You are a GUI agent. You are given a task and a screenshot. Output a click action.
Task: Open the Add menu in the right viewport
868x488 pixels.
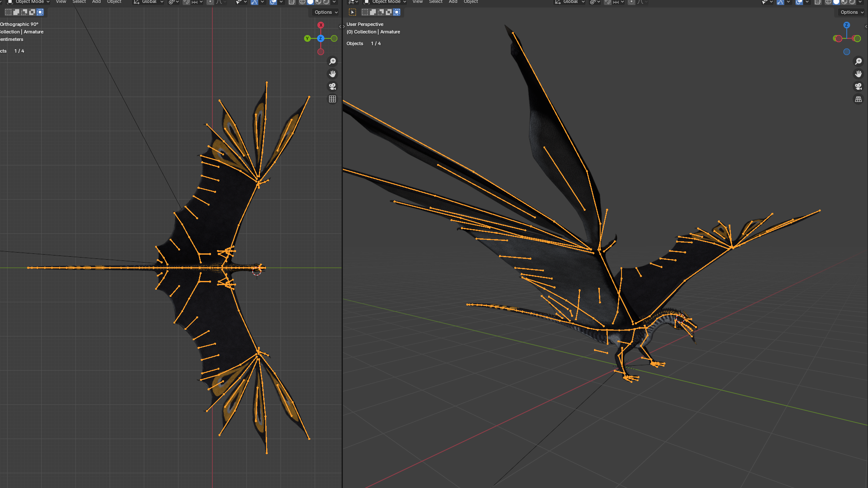point(453,2)
